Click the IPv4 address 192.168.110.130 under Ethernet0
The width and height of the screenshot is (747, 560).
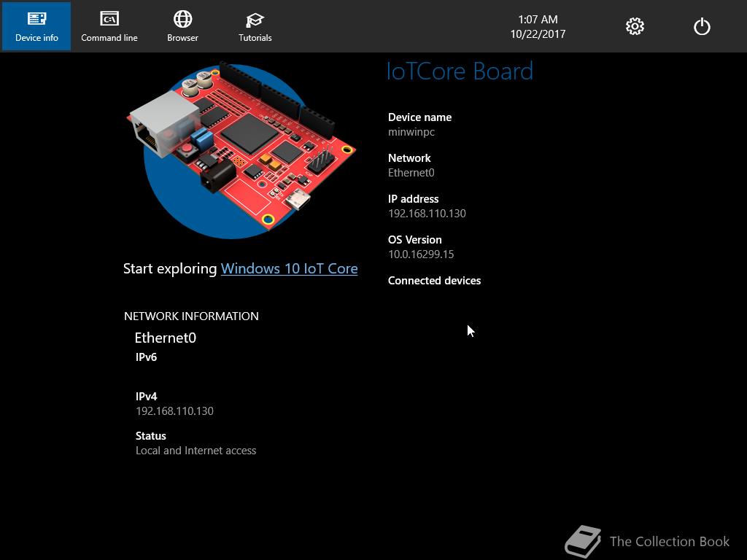coord(175,411)
